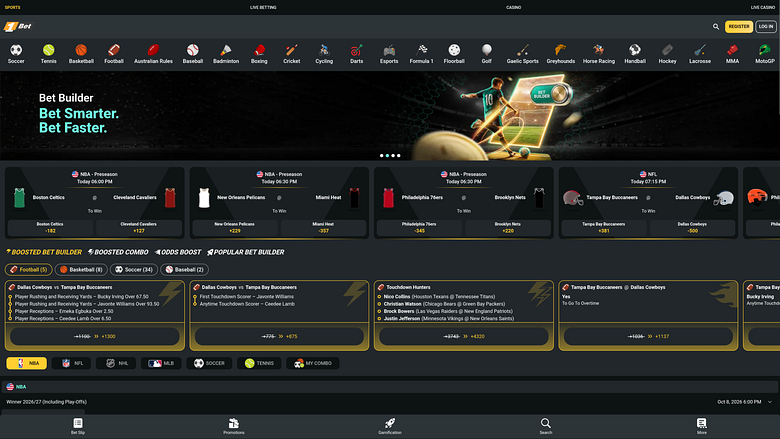The width and height of the screenshot is (780, 439).
Task: Expand the Winner 2026/27 market chevron
Action: pos(770,402)
